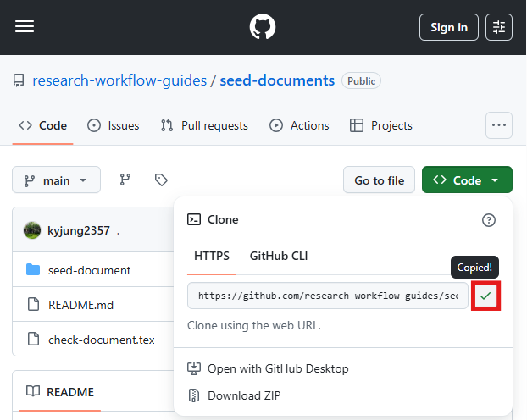The height and width of the screenshot is (420, 527).
Task: Open clone help question mark icon
Action: 489,220
